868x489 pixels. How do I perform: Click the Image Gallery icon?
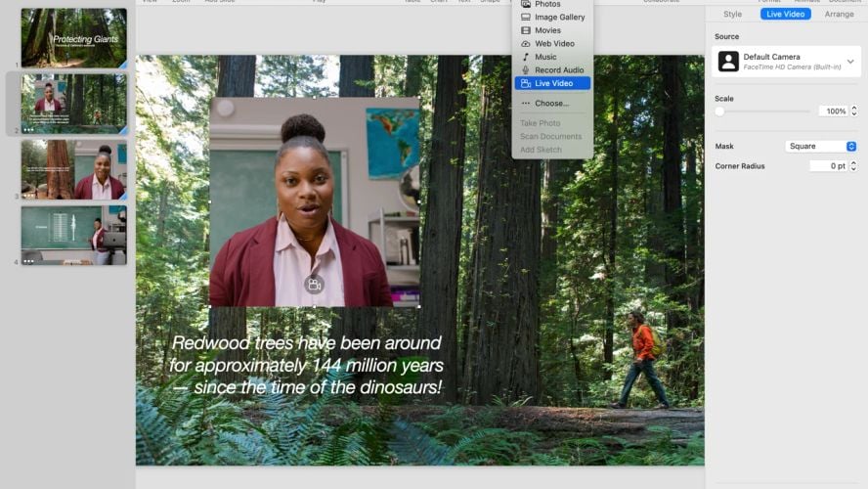525,18
